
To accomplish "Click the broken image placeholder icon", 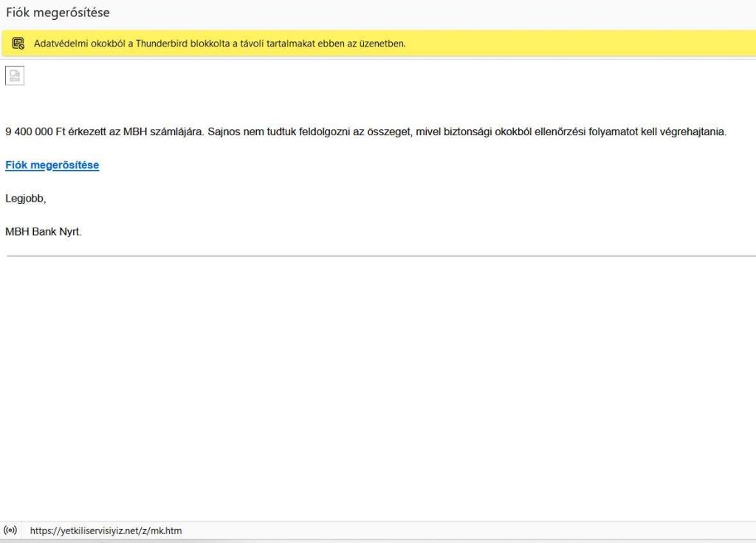I will tap(15, 76).
